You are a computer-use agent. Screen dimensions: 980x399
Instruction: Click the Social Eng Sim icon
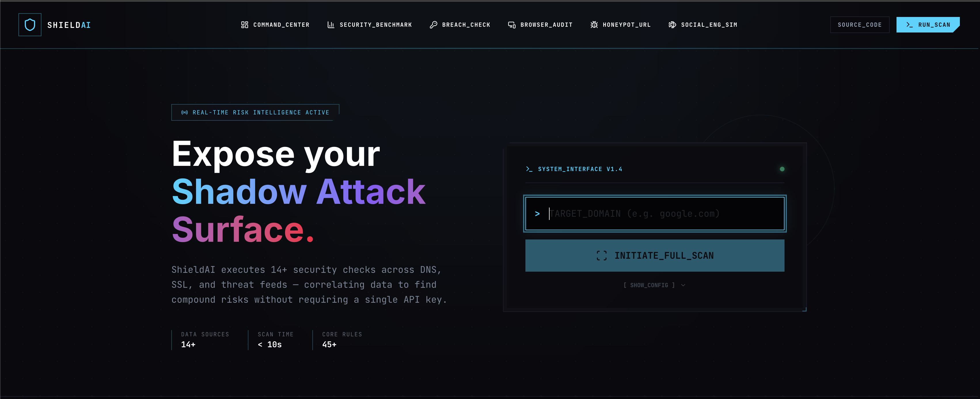click(x=672, y=25)
